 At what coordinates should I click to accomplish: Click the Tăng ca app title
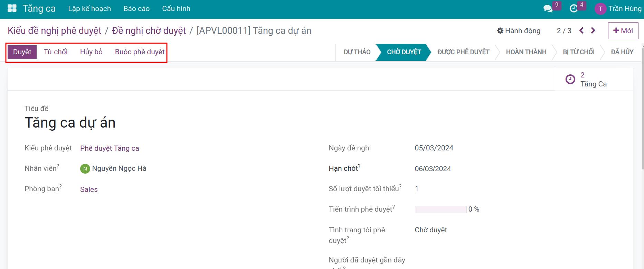39,9
